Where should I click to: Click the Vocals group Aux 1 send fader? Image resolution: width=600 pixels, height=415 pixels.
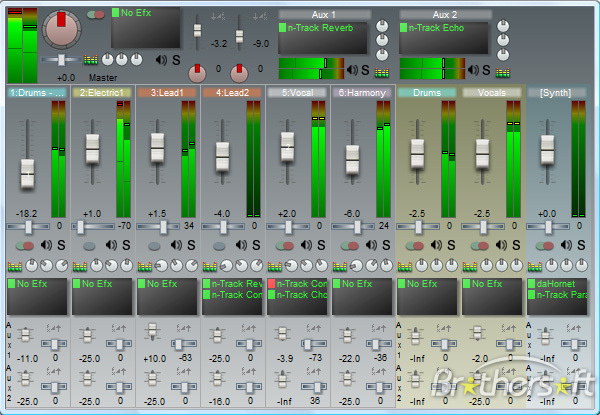click(x=478, y=333)
